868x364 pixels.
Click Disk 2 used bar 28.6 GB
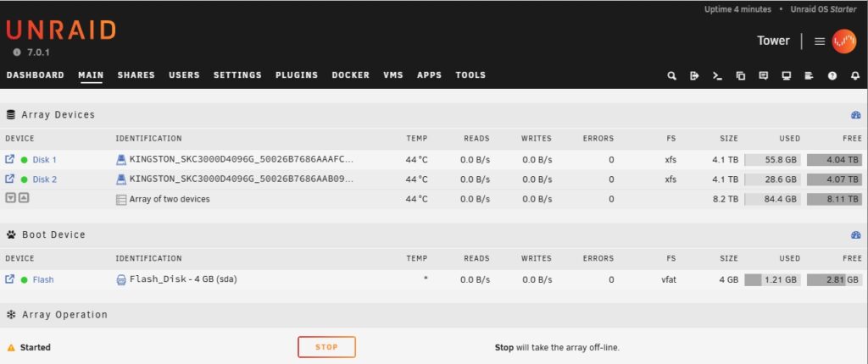click(x=772, y=179)
